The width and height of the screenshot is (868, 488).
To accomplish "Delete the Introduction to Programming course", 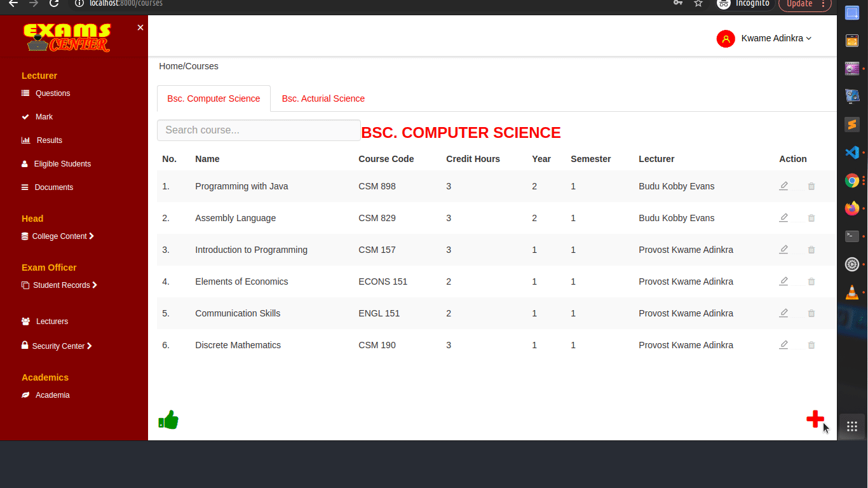I will pyautogui.click(x=811, y=250).
